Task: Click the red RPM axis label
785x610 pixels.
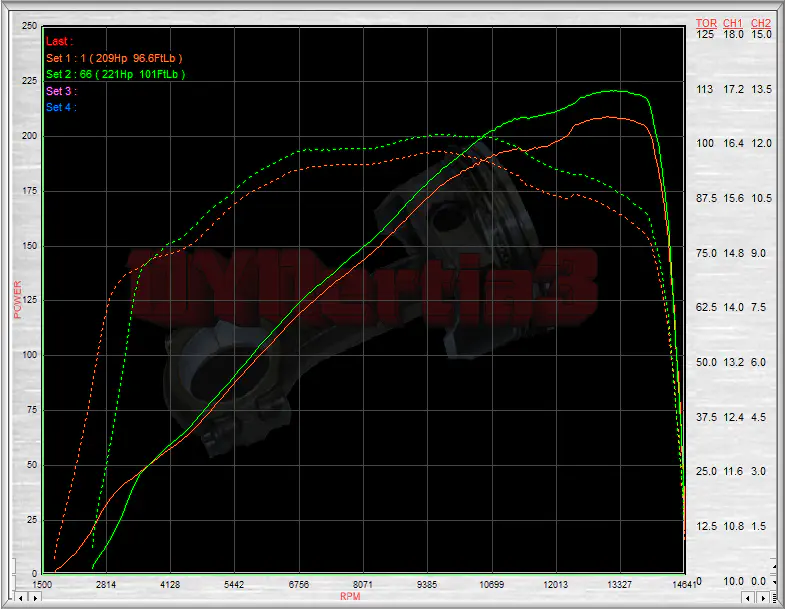Action: (350, 597)
